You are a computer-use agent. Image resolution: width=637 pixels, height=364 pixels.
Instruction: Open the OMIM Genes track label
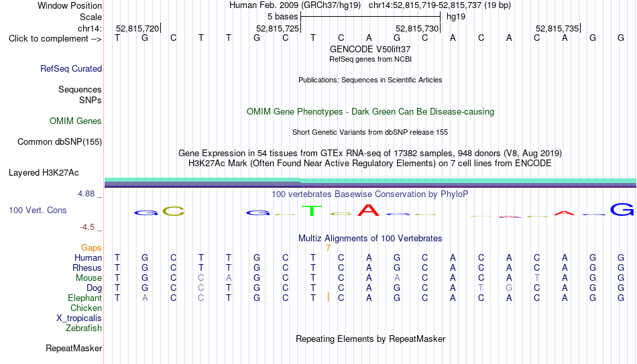(76, 121)
